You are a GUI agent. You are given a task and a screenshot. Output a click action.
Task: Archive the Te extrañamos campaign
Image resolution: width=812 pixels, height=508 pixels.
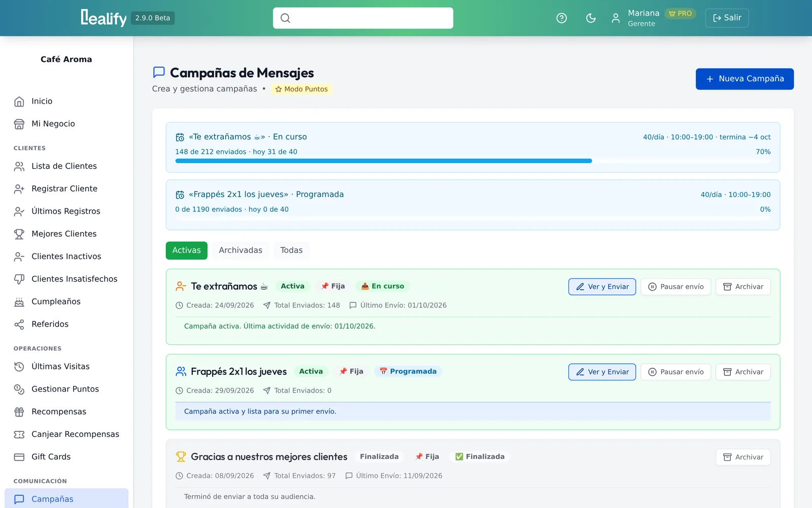(743, 287)
